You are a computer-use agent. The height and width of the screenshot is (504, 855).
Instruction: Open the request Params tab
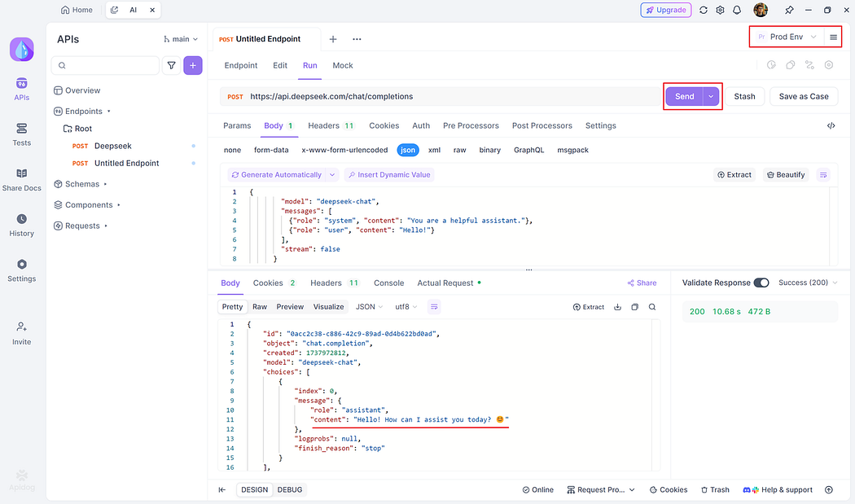click(x=237, y=125)
